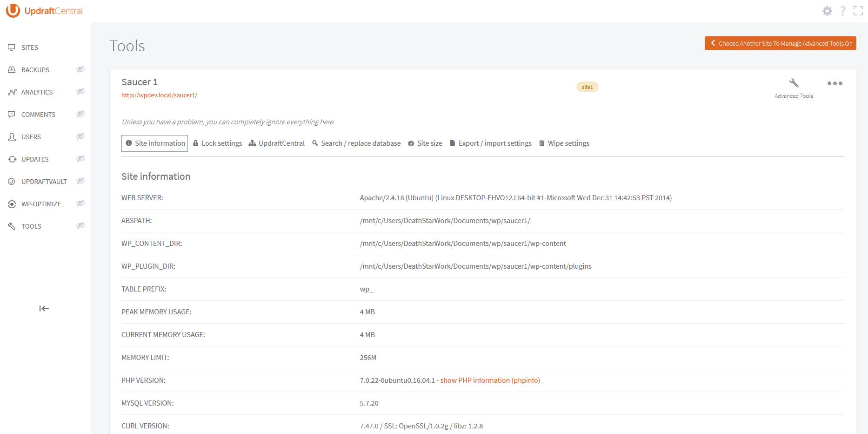Toggle fullscreen mode icon
Screen dimensions: 868x434
[858, 11]
